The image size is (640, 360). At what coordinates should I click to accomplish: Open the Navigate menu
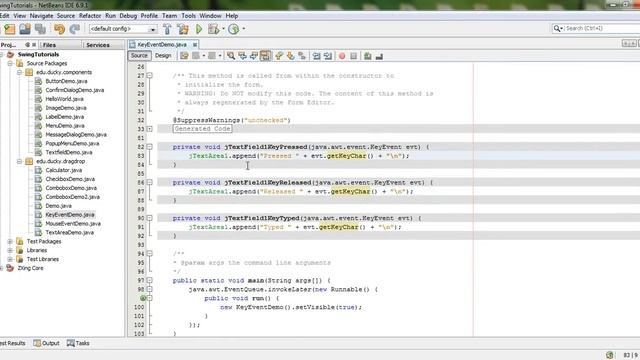point(41,16)
